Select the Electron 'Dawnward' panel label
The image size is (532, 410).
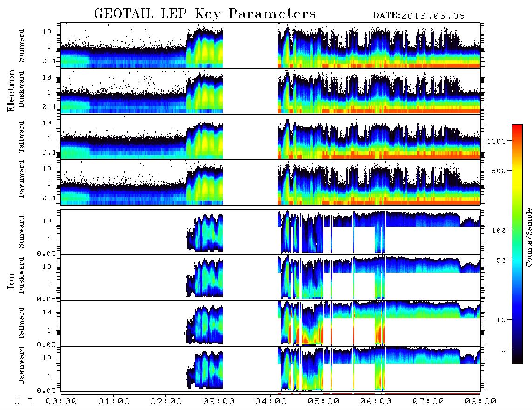click(21, 179)
